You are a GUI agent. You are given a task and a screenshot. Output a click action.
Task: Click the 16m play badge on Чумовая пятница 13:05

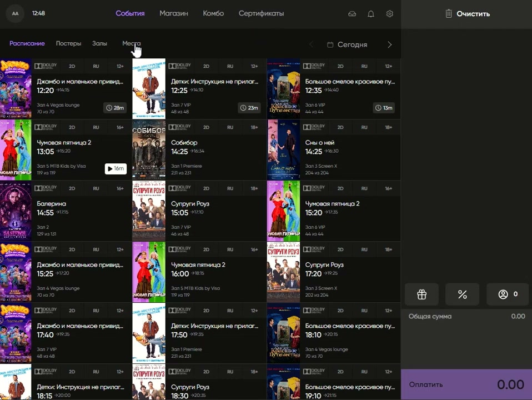click(116, 168)
